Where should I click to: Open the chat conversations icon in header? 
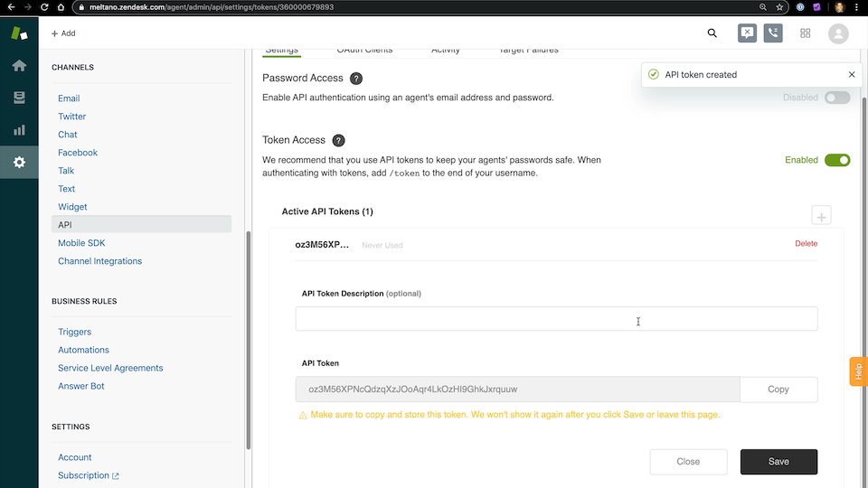747,33
